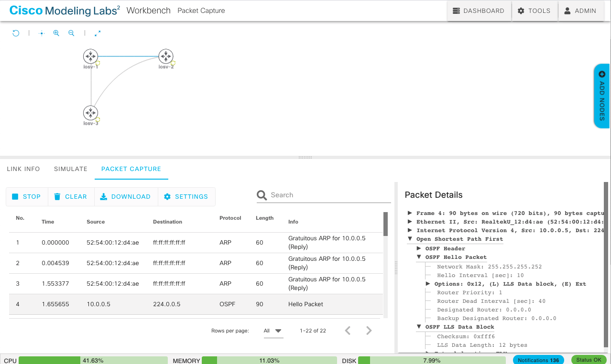The height and width of the screenshot is (364, 611).
Task: Click the Workbench title link
Action: [x=148, y=11]
